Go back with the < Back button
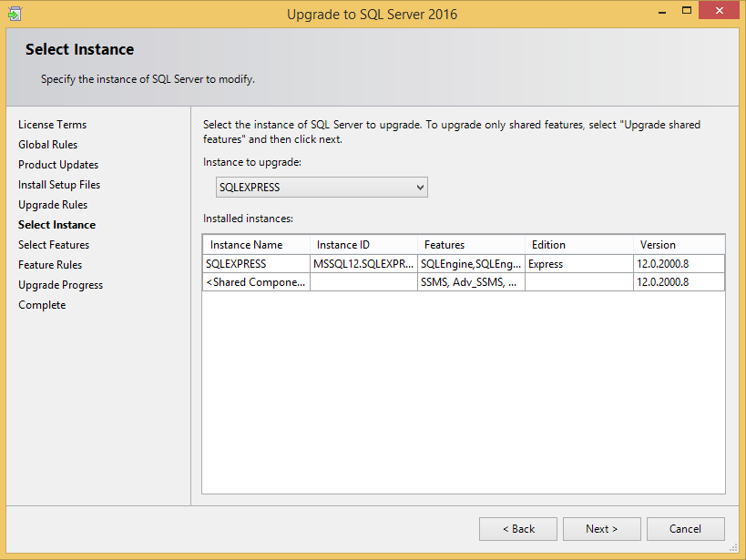This screenshot has width=746, height=560. tap(518, 529)
